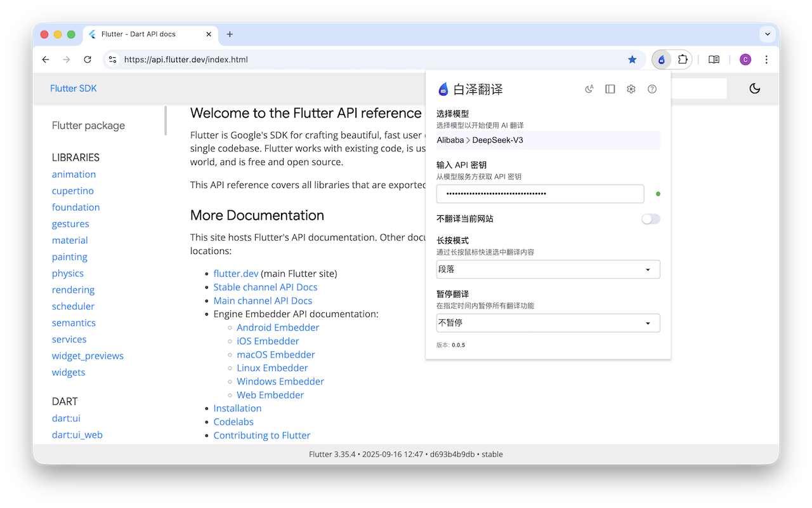The width and height of the screenshot is (812, 508).
Task: Open the widgets library link in sidebar
Action: click(68, 372)
